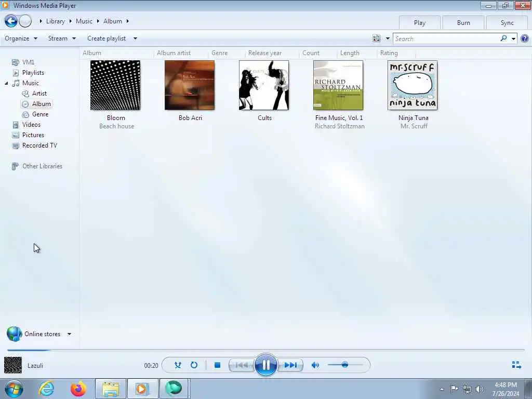Adjust the volume slider
Screen dimensions: 532x399
click(345, 365)
